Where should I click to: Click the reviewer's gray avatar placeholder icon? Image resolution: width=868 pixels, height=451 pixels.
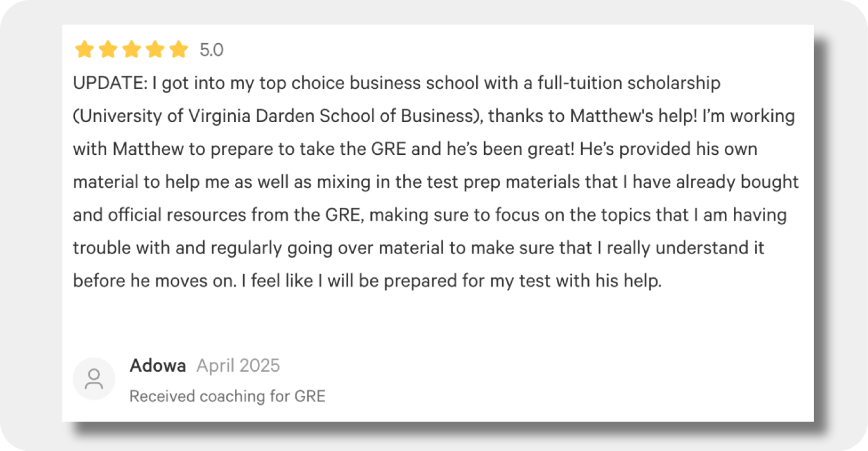pyautogui.click(x=94, y=379)
